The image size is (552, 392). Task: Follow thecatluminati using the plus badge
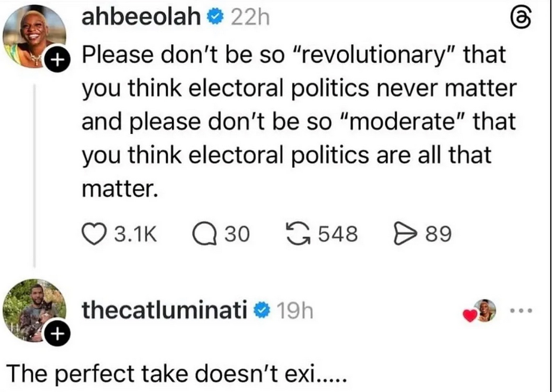[x=56, y=335]
